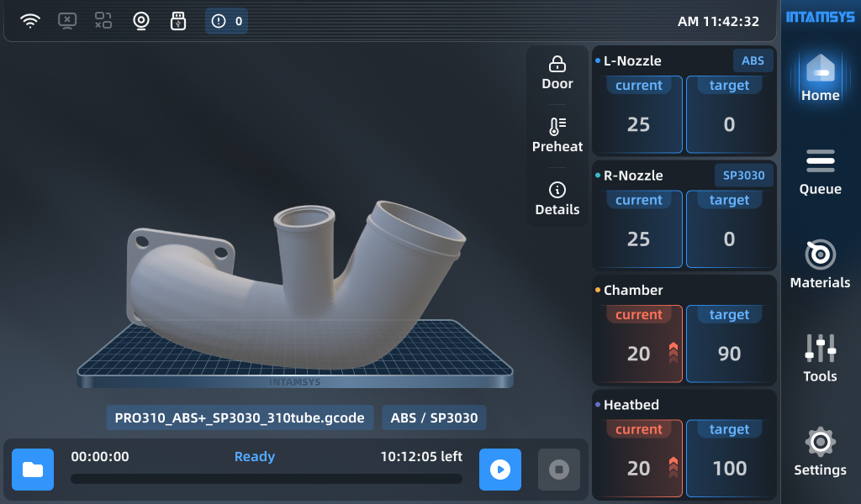Toggle the L-Nozzle status dot
Viewport: 861px width, 504px height.
599,60
